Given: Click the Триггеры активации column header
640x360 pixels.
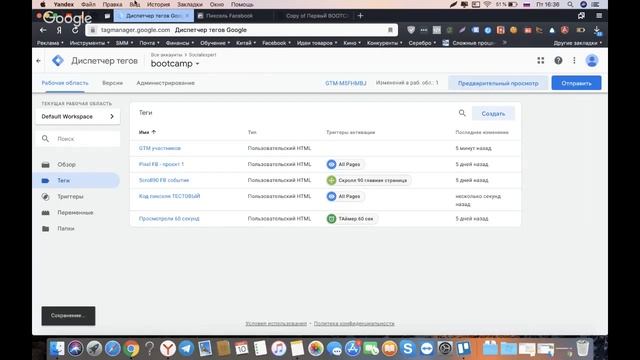Looking at the screenshot, I should (351, 132).
